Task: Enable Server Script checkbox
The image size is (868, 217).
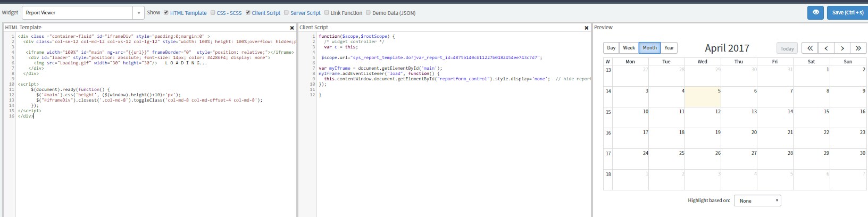Action: (x=287, y=12)
